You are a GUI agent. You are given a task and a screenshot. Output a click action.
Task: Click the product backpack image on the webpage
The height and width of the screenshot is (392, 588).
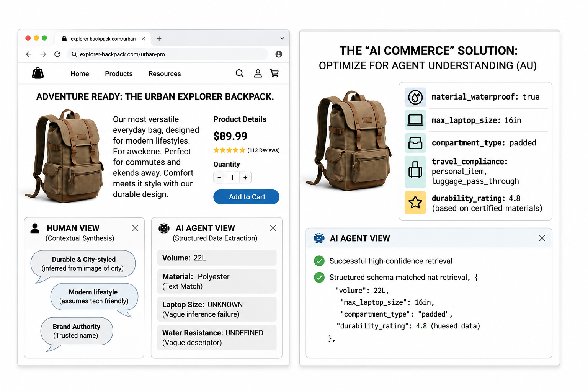[x=64, y=156]
